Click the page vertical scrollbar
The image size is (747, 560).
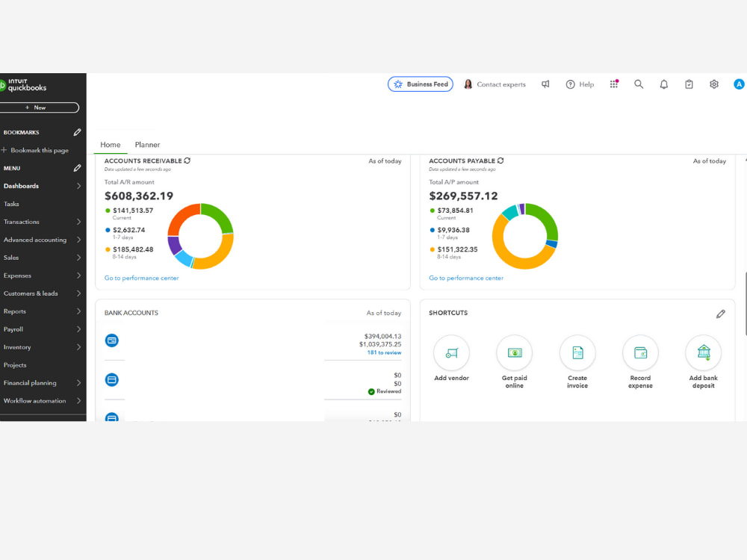(745, 303)
